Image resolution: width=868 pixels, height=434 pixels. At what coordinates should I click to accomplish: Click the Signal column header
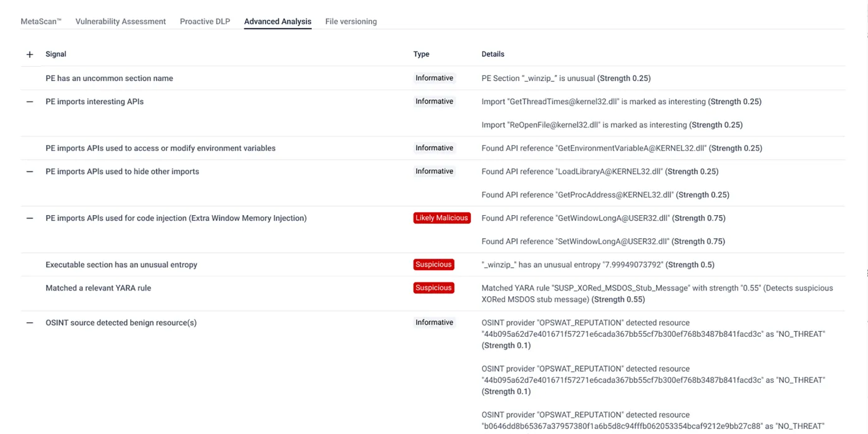pyautogui.click(x=55, y=54)
